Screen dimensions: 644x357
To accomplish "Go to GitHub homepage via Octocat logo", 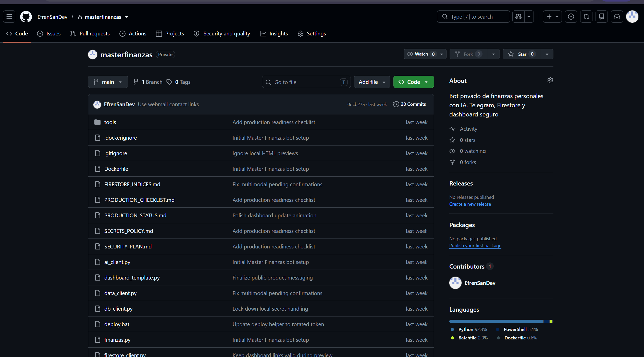I will 26,17.
